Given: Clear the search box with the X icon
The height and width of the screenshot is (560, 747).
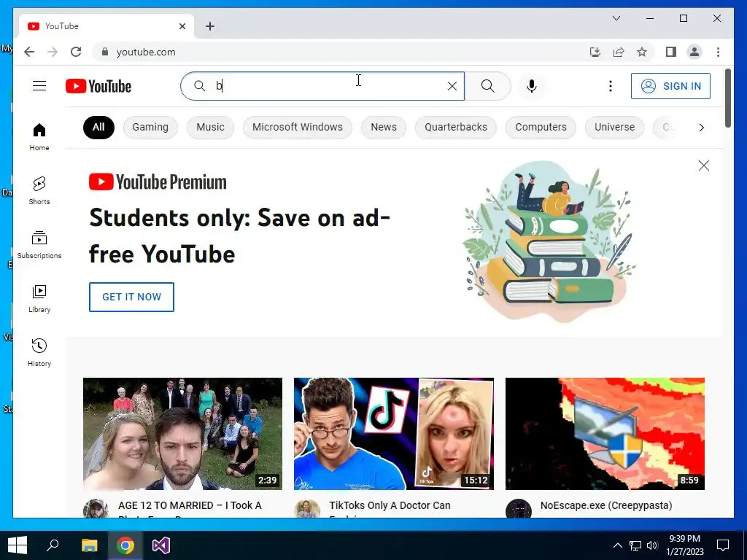Looking at the screenshot, I should (452, 86).
